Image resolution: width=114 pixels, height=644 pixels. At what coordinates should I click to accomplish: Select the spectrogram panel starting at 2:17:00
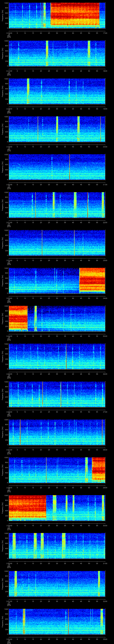[57, 53]
